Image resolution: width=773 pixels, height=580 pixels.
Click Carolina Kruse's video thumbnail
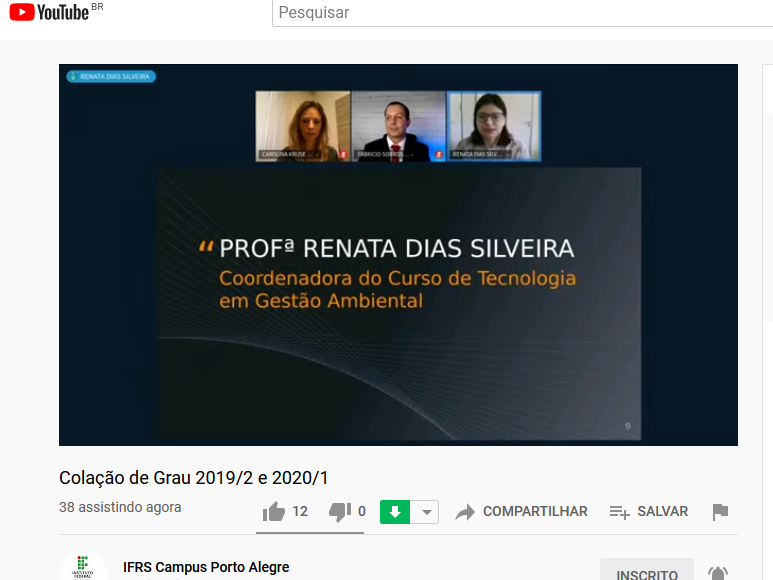(x=303, y=126)
